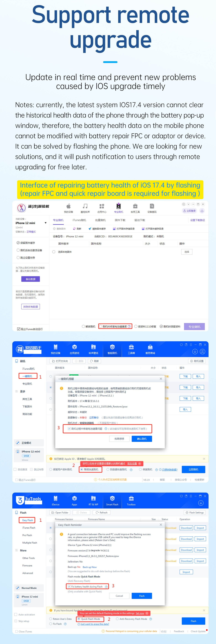This screenshot has width=216, height=644.
Task: Open 设备查码 lookup icon
Action: 152,206
